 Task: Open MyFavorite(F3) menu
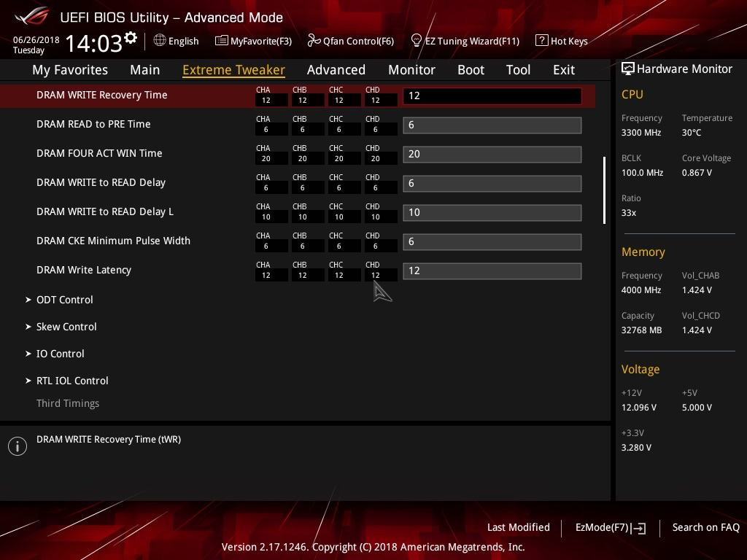260,41
